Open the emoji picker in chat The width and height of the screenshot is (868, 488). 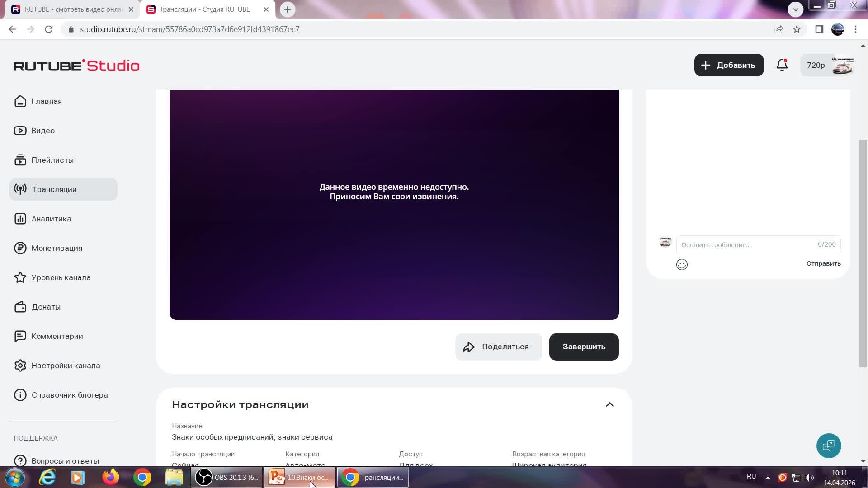682,264
